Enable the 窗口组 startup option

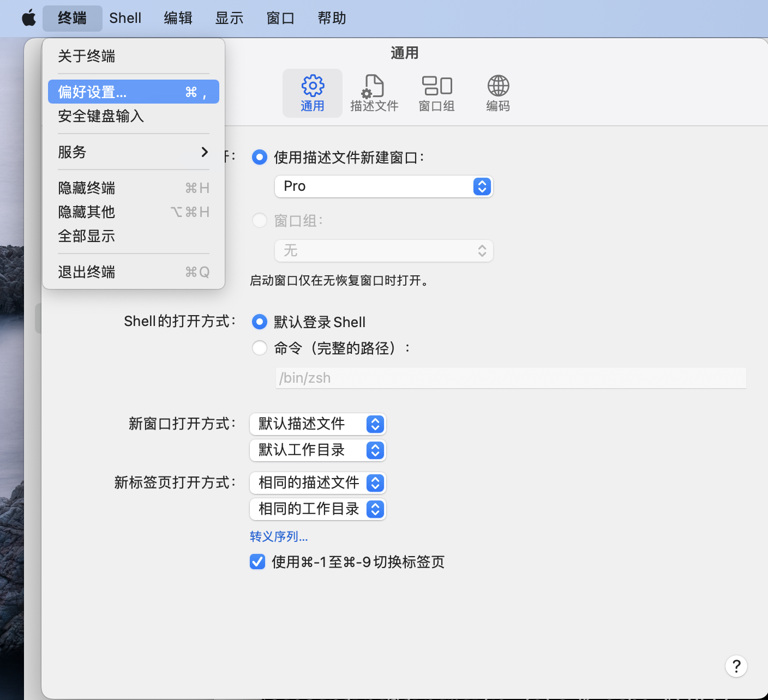[260, 220]
